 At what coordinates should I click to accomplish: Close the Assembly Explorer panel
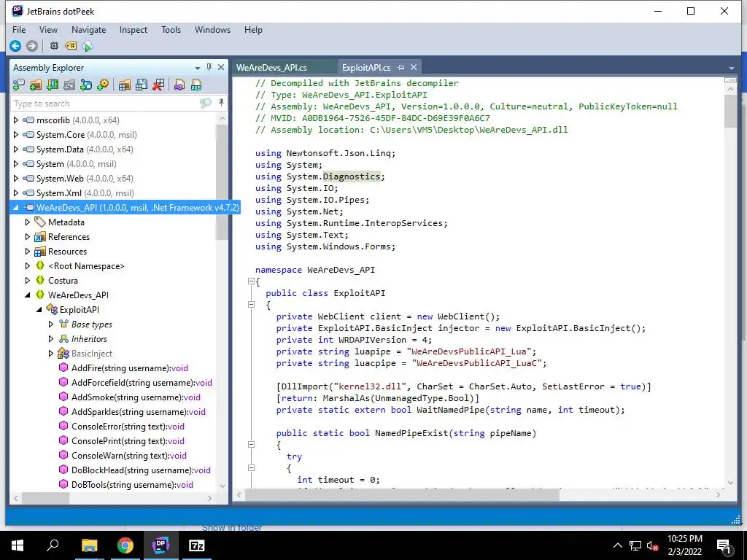[x=221, y=68]
